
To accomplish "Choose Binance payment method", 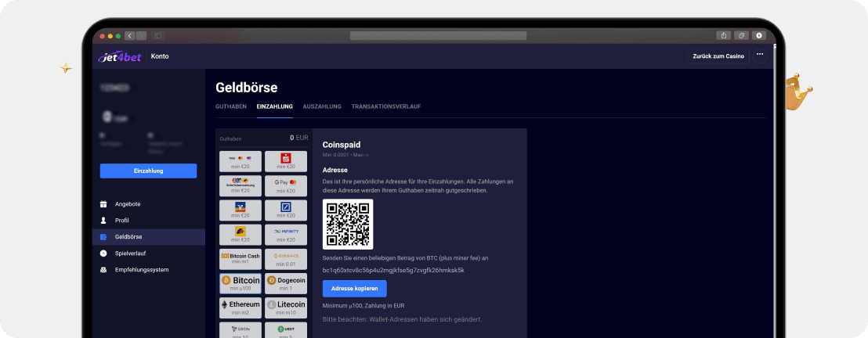I will [x=285, y=259].
